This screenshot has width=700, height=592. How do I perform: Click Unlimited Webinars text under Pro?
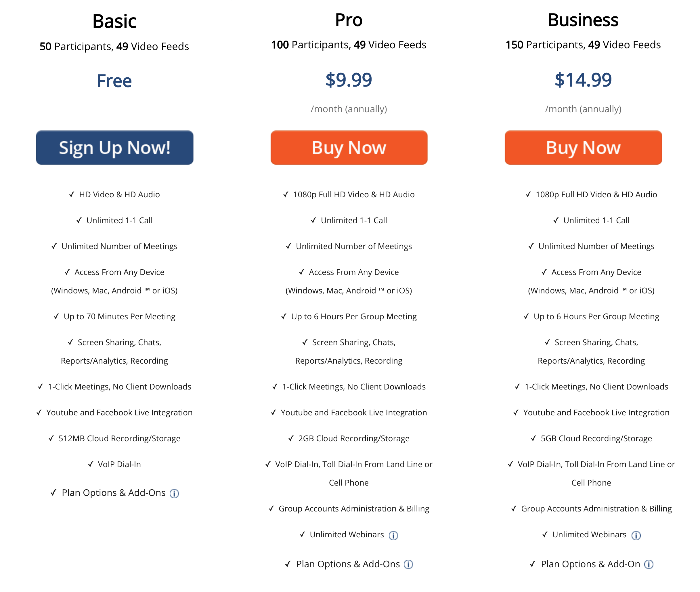click(347, 534)
